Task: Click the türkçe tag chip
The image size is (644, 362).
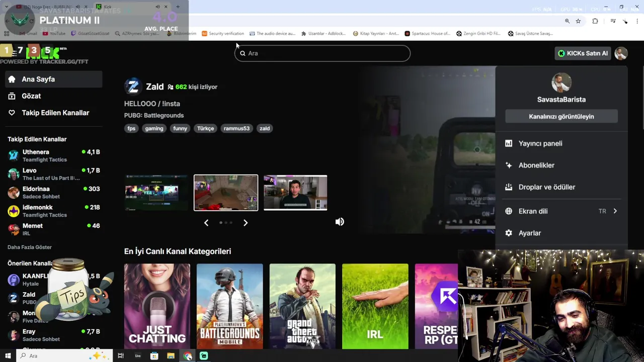Action: 205,128
